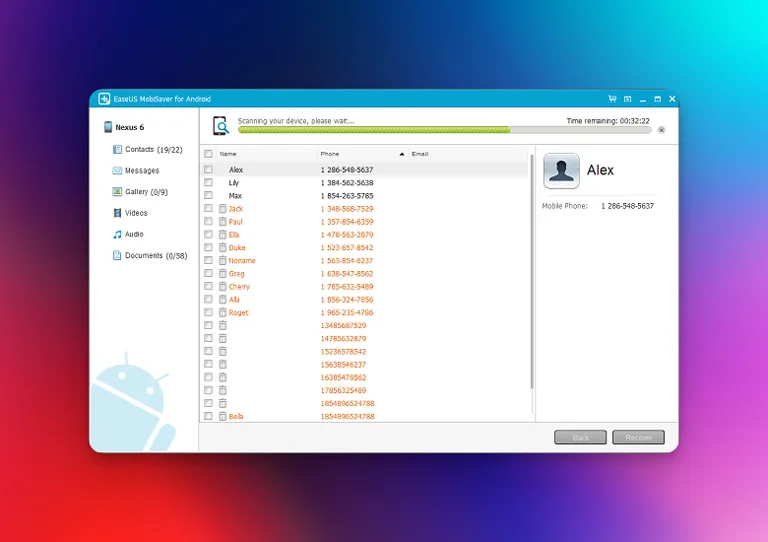Image resolution: width=768 pixels, height=542 pixels.
Task: Click the feedback icon in title bar
Action: [627, 99]
